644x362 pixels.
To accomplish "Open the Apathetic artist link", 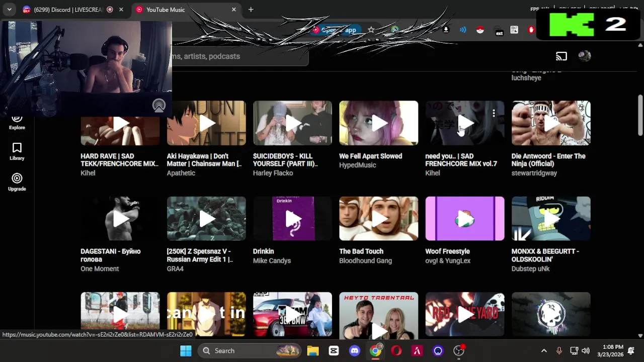I will coord(181,173).
